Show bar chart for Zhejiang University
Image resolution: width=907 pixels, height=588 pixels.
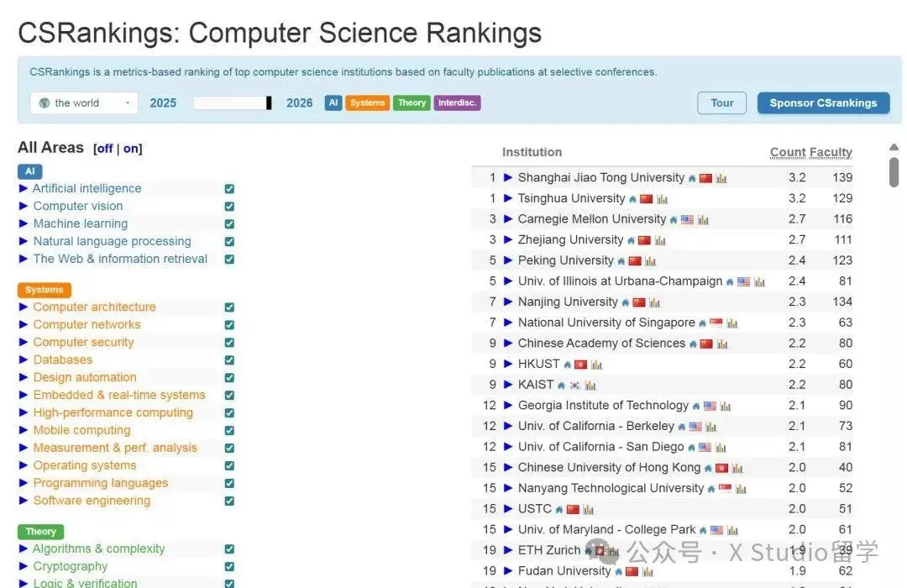pyautogui.click(x=660, y=241)
